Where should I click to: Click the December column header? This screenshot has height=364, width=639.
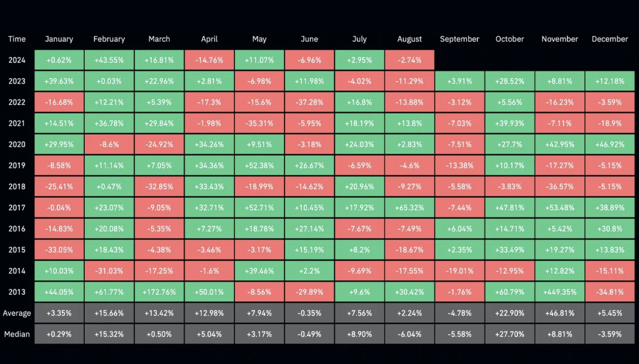pyautogui.click(x=610, y=39)
